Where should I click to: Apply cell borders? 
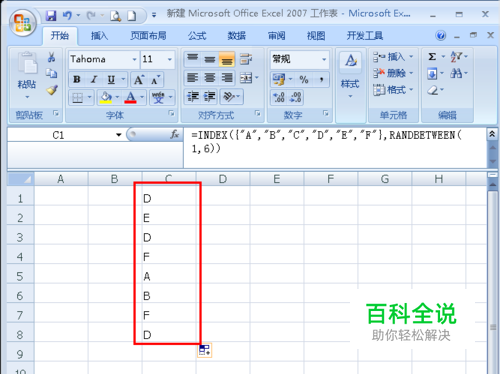coord(77,97)
